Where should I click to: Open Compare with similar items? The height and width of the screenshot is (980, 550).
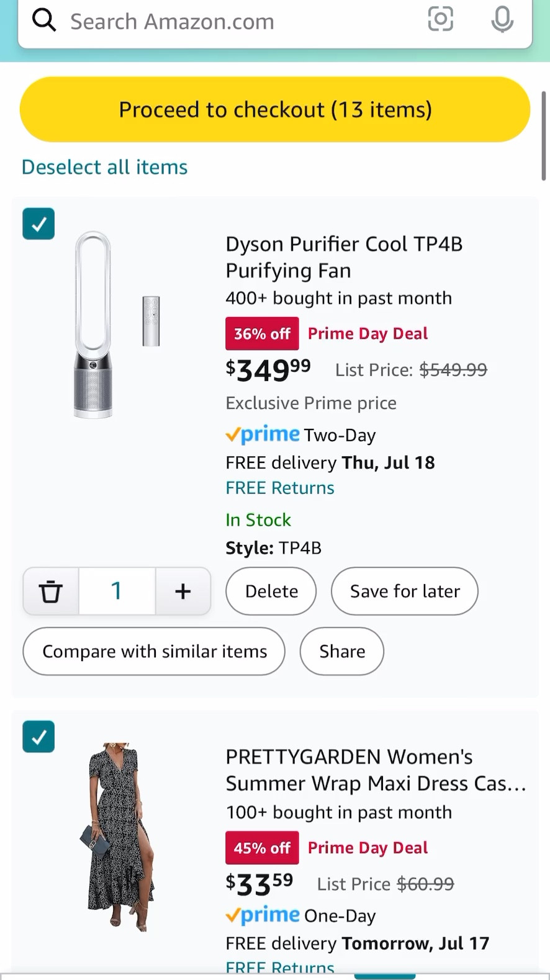click(x=154, y=651)
